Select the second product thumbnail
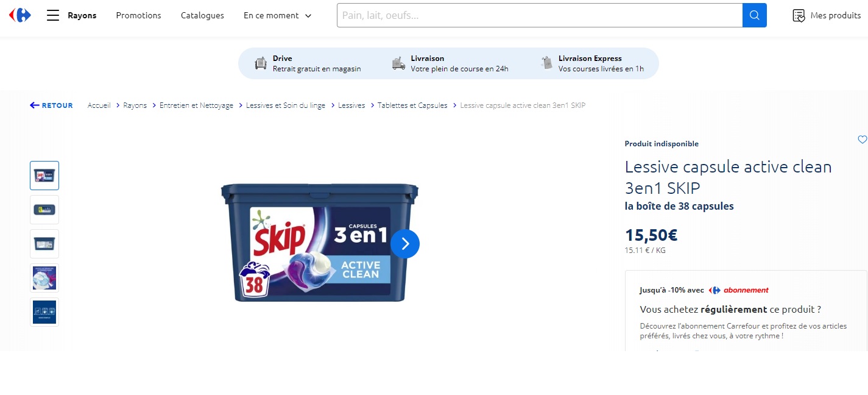The height and width of the screenshot is (395, 868). click(44, 210)
